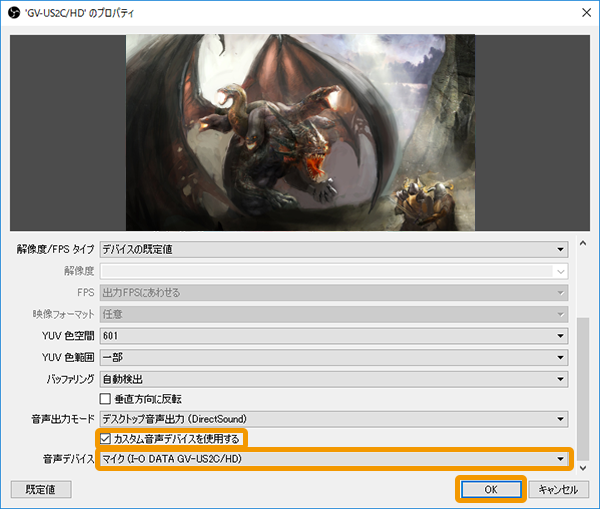The height and width of the screenshot is (509, 600).
Task: Close the GV-US2C/HD properties dialog
Action: [586, 13]
